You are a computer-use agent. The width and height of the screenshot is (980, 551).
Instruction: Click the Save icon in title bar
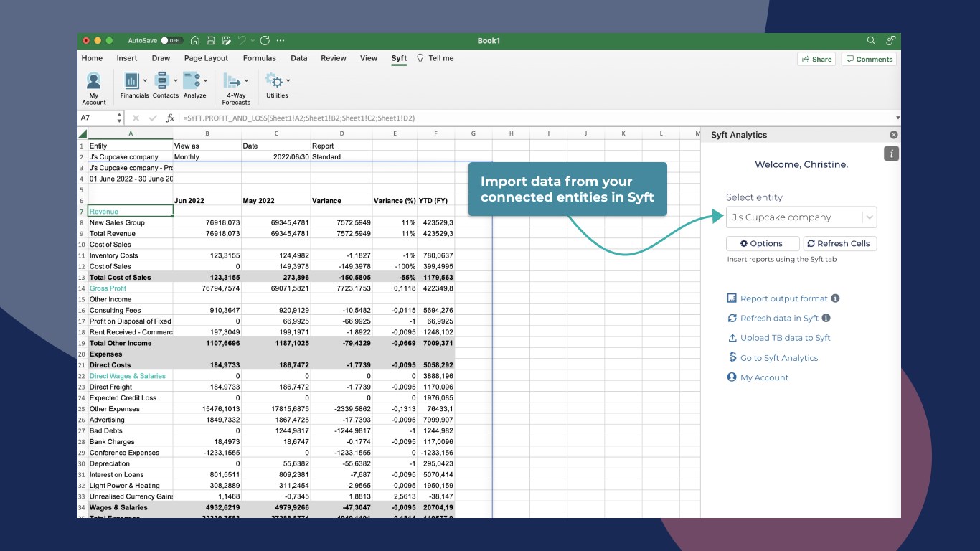211,41
